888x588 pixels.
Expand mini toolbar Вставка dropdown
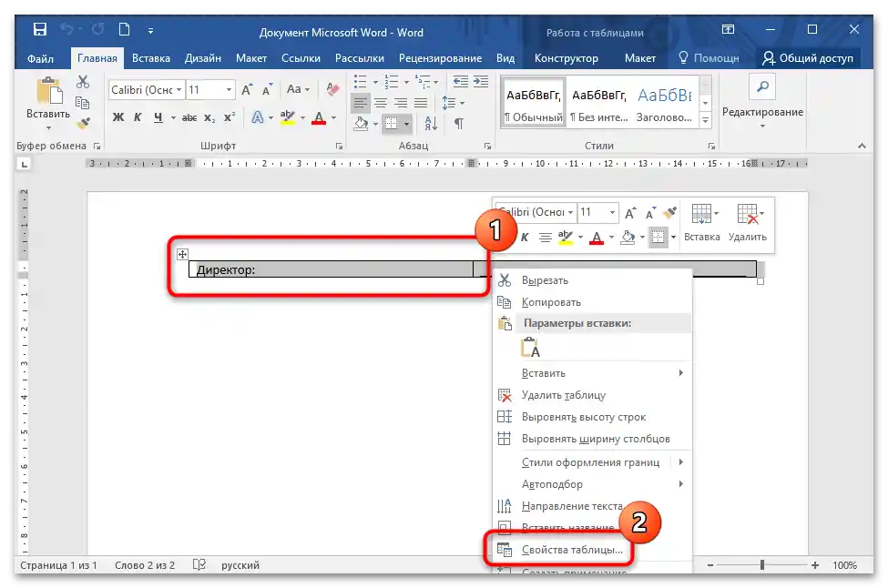coord(717,213)
